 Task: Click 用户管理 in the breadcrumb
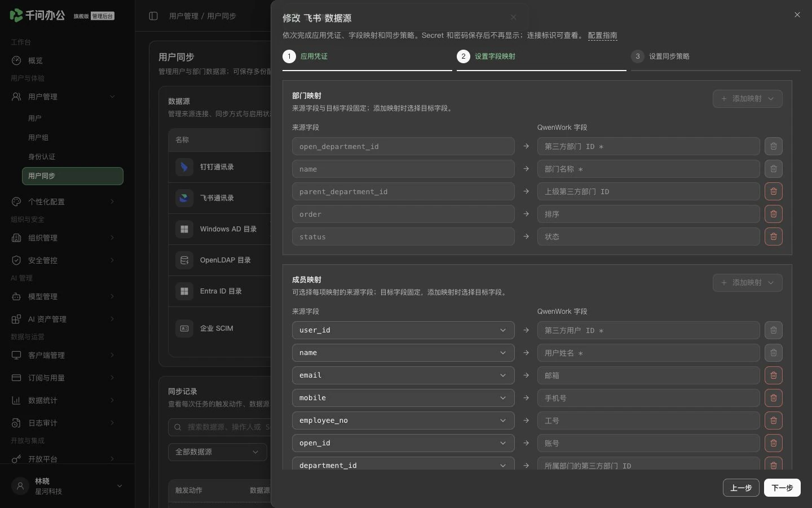pos(184,16)
